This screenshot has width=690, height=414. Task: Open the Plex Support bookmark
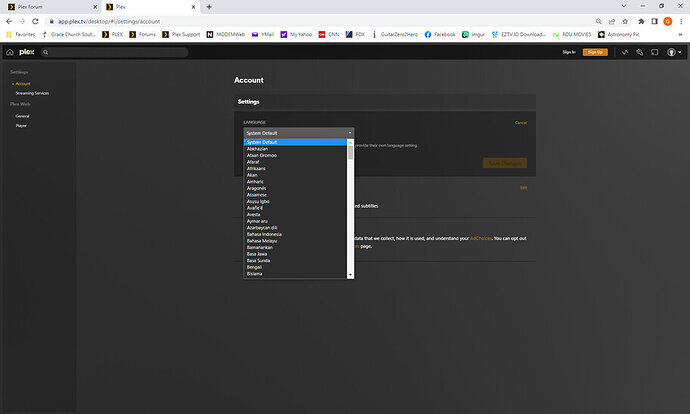pyautogui.click(x=181, y=34)
